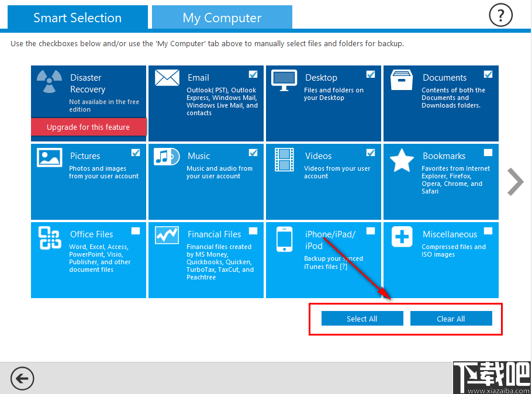Viewport: 532px width, 394px height.
Task: Click the Pictures photo icon
Action: (50, 157)
